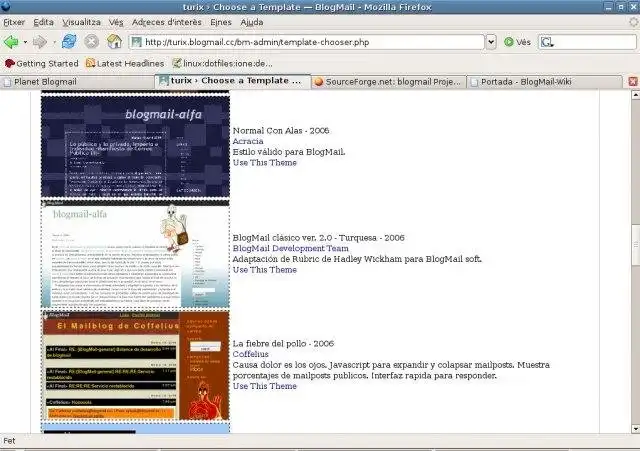The width and height of the screenshot is (640, 451).
Task: Maximize the Firefox window
Action: coord(621,7)
